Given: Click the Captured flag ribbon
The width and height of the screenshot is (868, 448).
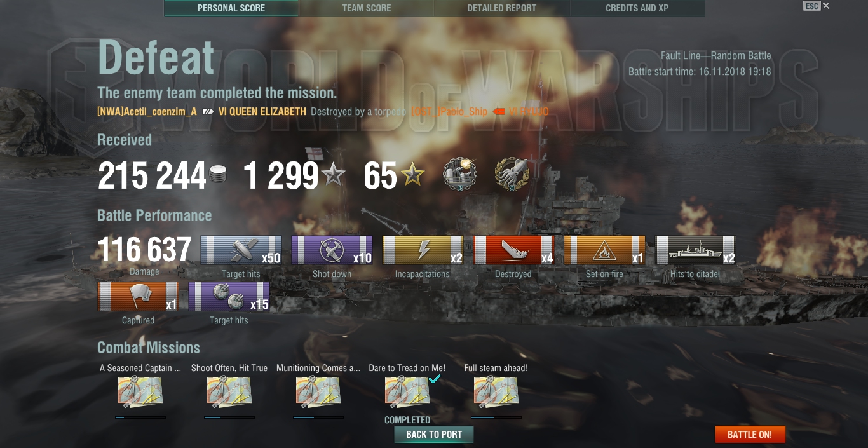Looking at the screenshot, I should [138, 297].
